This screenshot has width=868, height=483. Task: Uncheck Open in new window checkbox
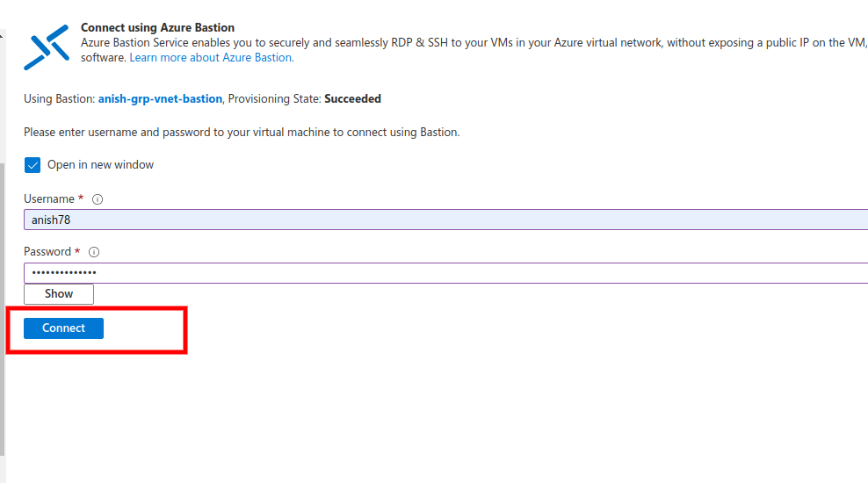[33, 165]
